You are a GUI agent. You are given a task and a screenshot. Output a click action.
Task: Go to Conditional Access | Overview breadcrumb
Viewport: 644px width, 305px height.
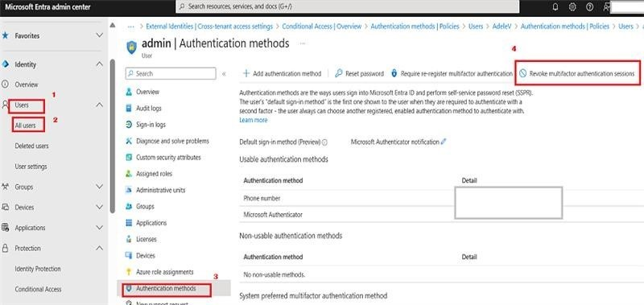(321, 27)
